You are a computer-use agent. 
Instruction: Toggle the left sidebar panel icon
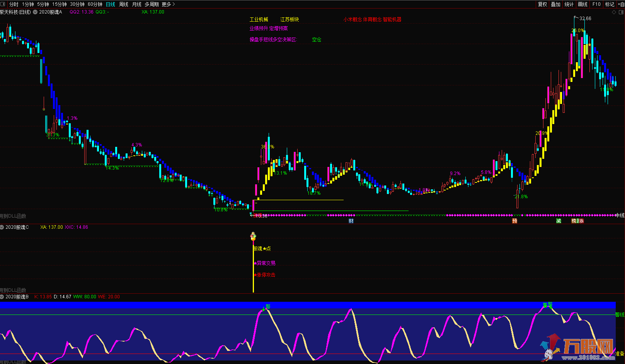(x=3, y=4)
